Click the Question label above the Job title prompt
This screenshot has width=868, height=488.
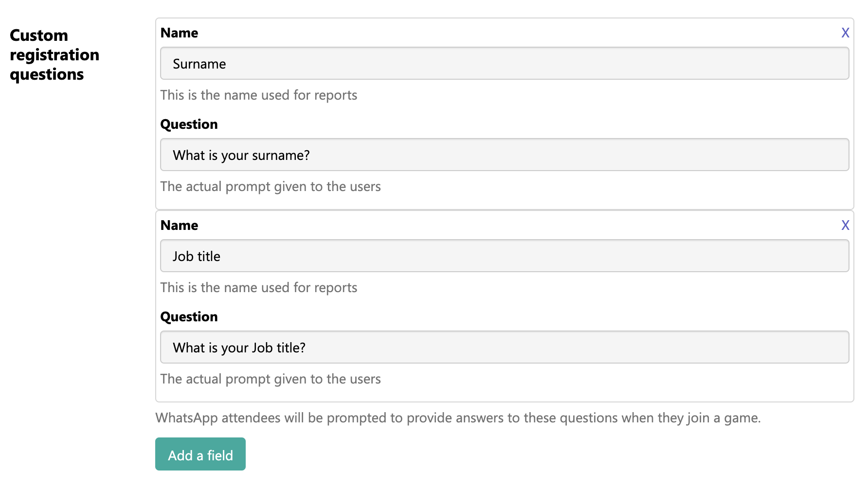pos(189,317)
